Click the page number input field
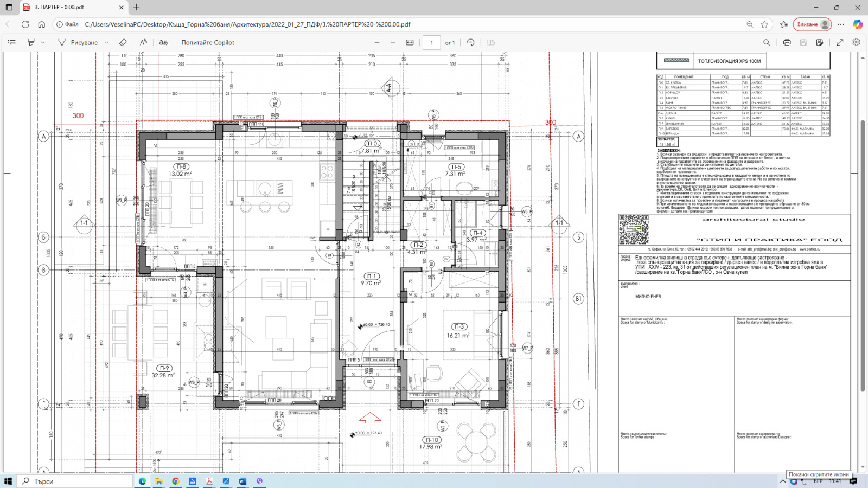The image size is (868, 488). [431, 42]
